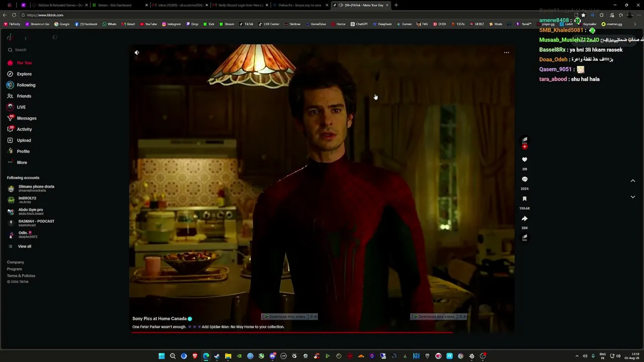Open the Friends page
Image resolution: width=644 pixels, height=362 pixels.
(x=19, y=96)
